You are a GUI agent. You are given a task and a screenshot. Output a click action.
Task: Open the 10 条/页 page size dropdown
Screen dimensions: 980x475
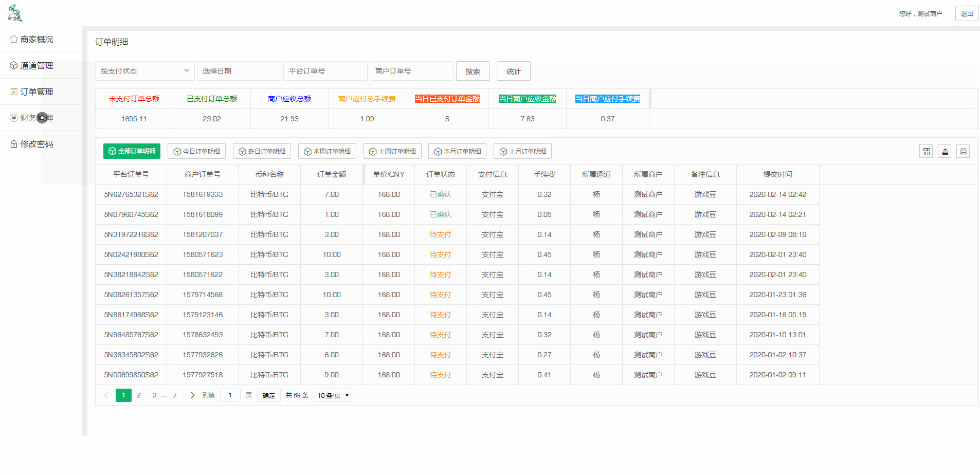332,395
